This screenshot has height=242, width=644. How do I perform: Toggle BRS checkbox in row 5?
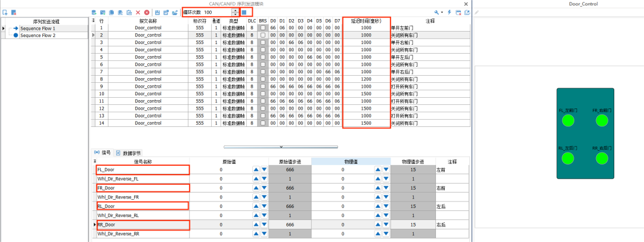(263, 57)
